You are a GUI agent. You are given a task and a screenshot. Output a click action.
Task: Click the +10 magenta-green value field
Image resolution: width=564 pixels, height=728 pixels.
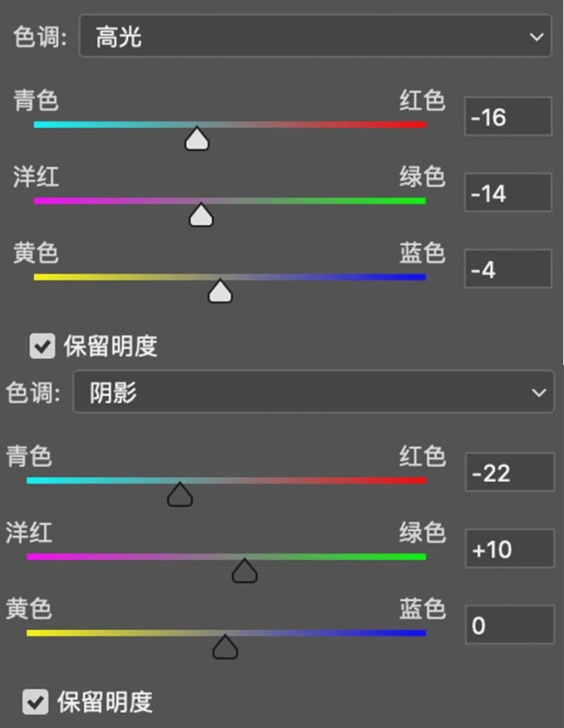(509, 548)
